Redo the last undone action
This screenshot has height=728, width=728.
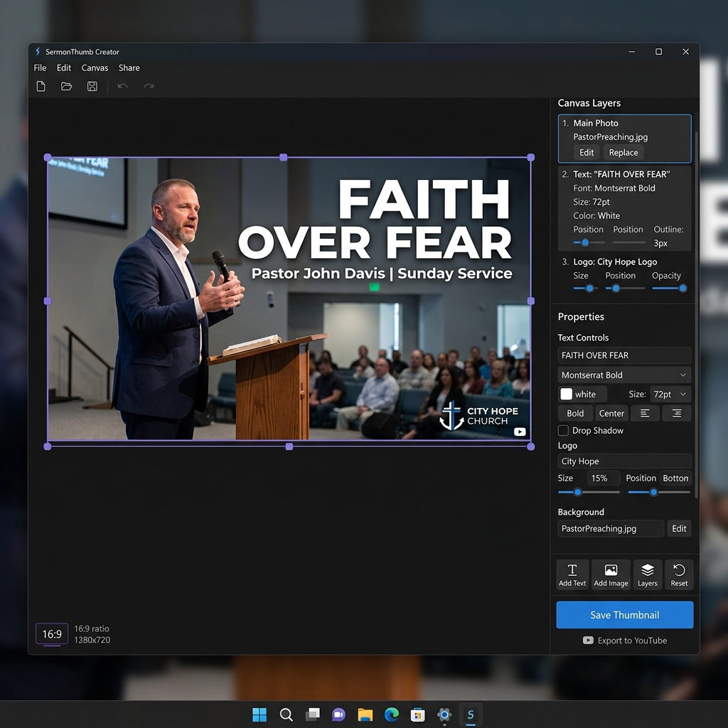(x=149, y=86)
